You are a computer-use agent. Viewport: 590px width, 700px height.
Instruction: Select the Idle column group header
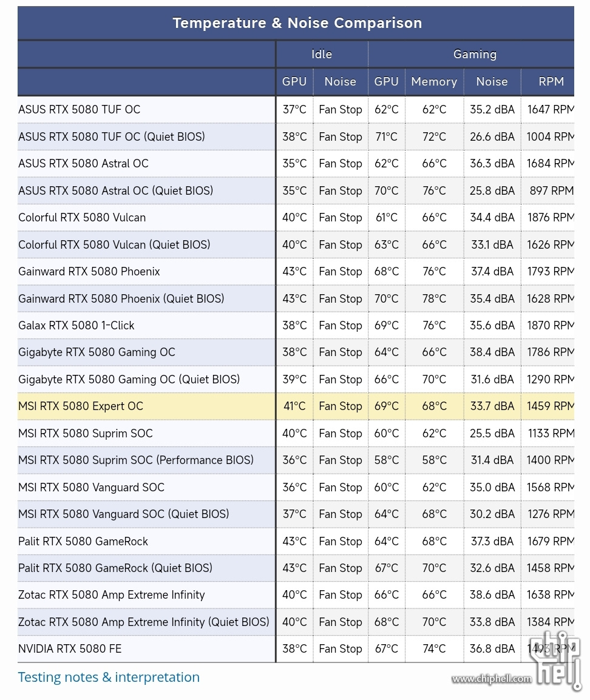(322, 54)
